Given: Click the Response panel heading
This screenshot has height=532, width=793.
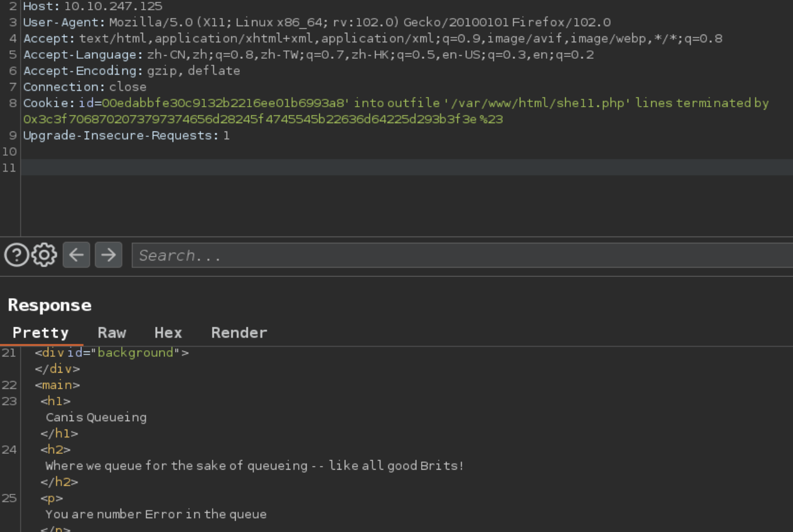Looking at the screenshot, I should coord(50,305).
